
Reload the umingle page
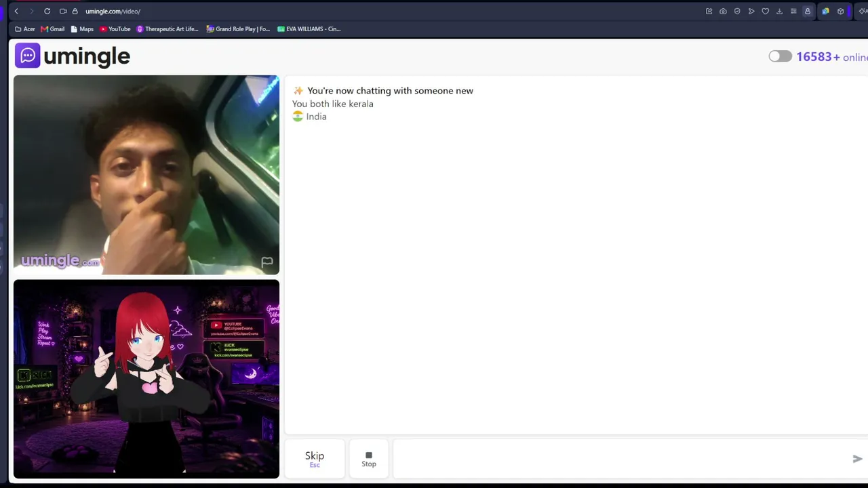pyautogui.click(x=47, y=11)
